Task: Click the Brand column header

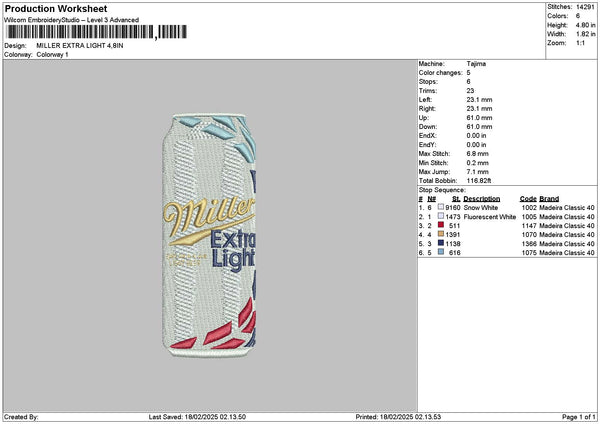Action: pos(549,199)
